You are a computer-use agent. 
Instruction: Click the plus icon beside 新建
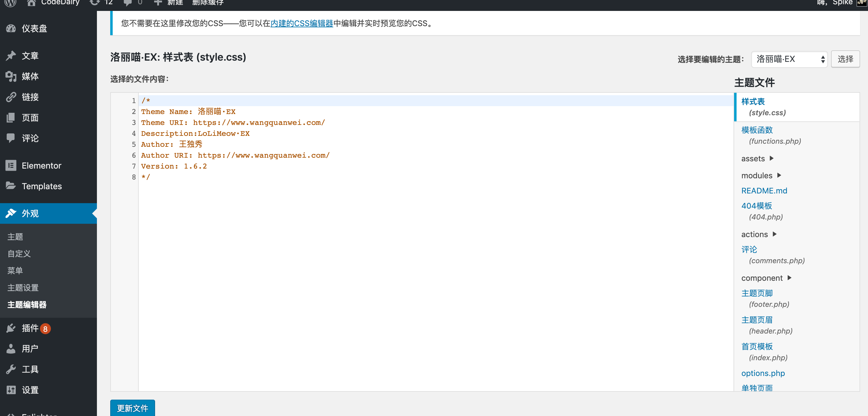coord(158,3)
